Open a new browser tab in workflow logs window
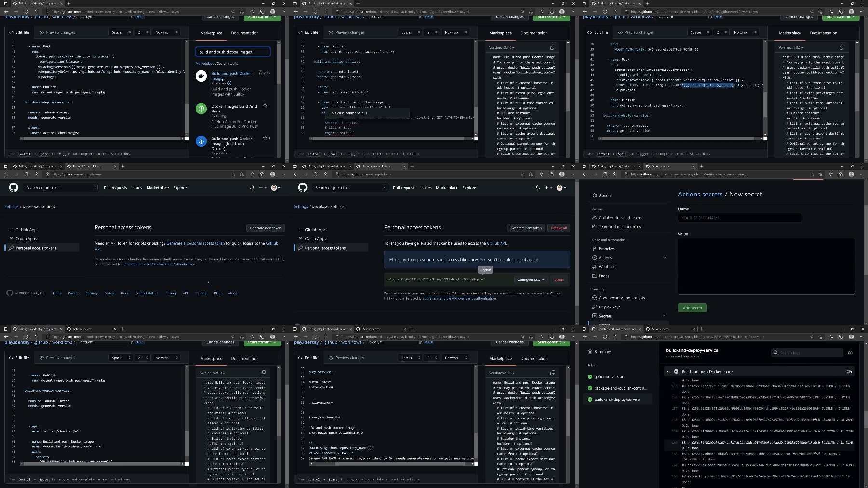This screenshot has width=868, height=488. tap(701, 329)
